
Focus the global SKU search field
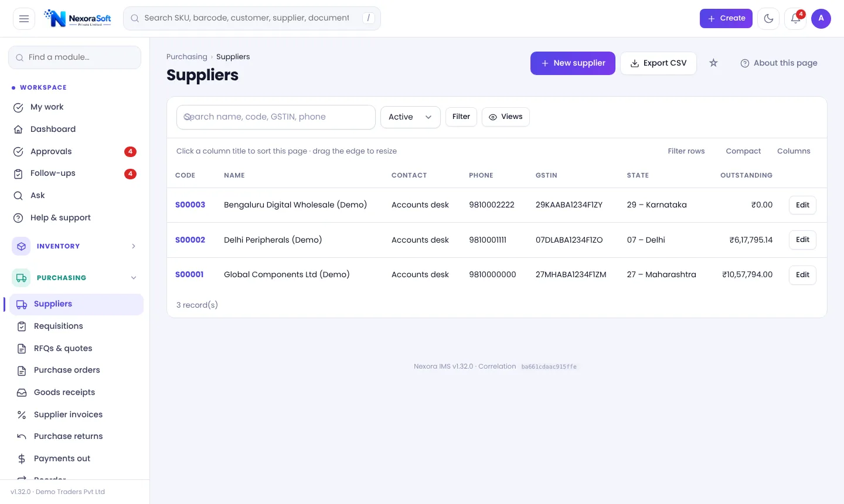pyautogui.click(x=252, y=19)
